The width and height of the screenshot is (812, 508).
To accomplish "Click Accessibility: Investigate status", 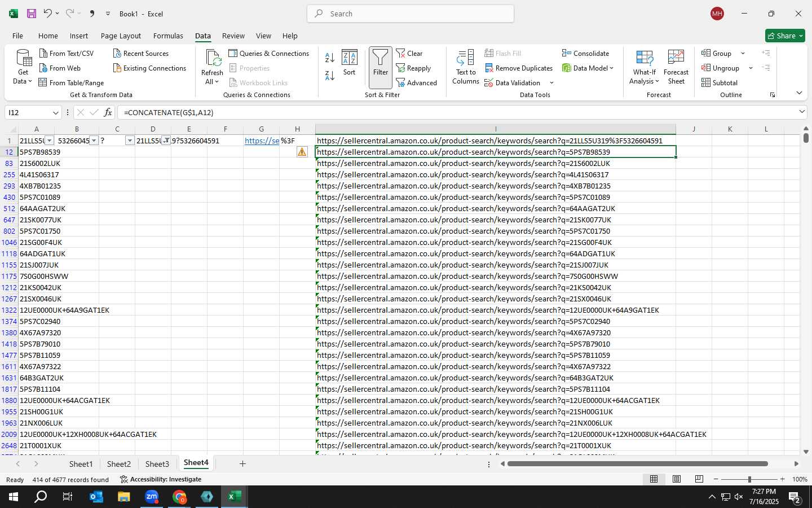I will coord(161,479).
